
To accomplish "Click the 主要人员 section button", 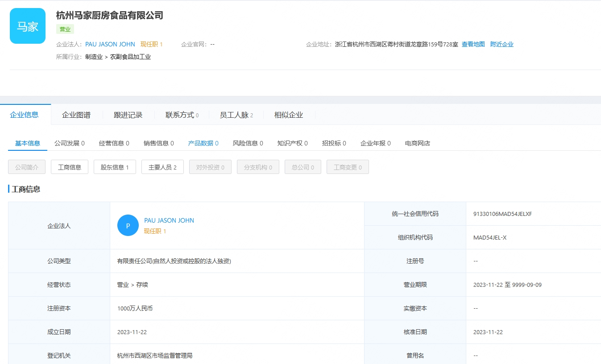I will (x=162, y=166).
